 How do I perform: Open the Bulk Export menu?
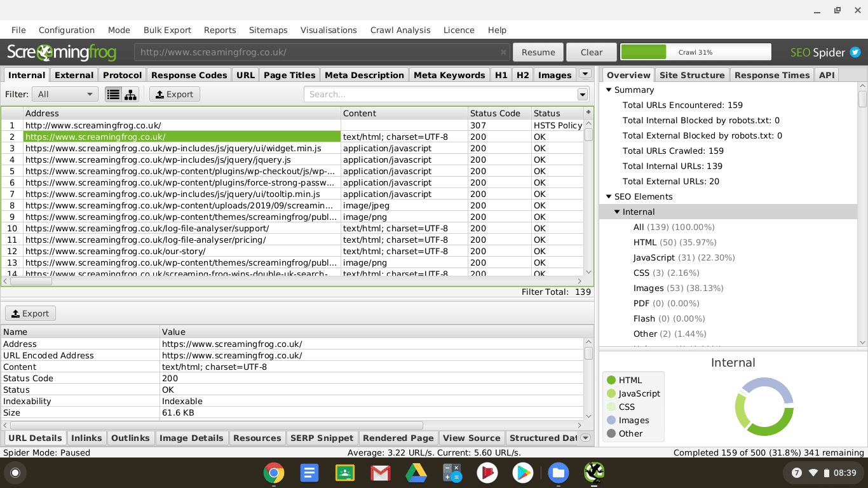167,30
